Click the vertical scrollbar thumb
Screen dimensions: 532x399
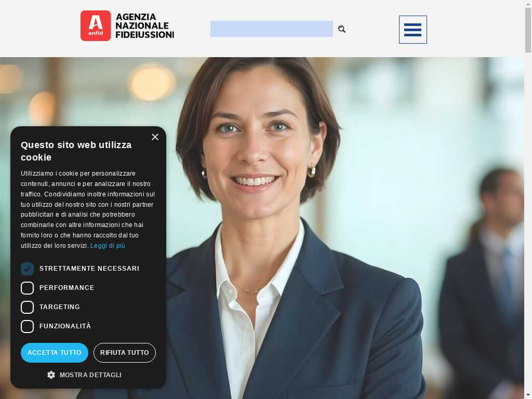528,30
